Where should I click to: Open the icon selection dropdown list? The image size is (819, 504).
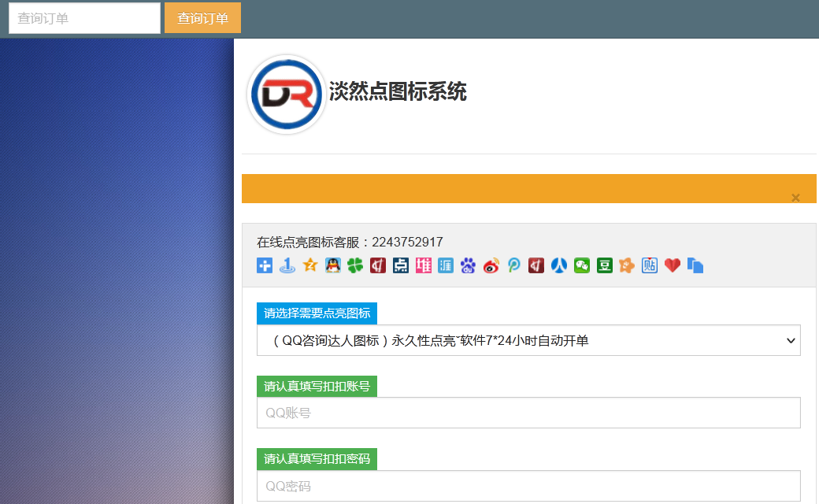[x=528, y=340]
